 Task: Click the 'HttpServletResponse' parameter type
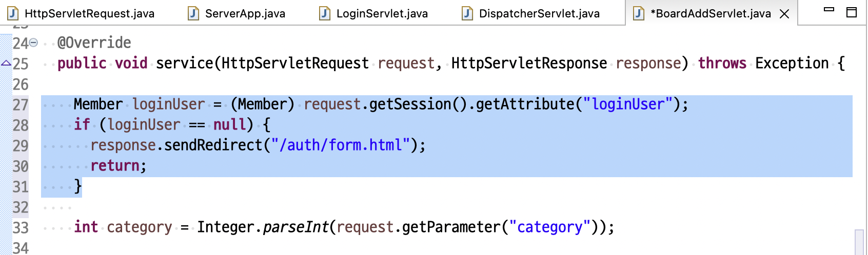[529, 63]
